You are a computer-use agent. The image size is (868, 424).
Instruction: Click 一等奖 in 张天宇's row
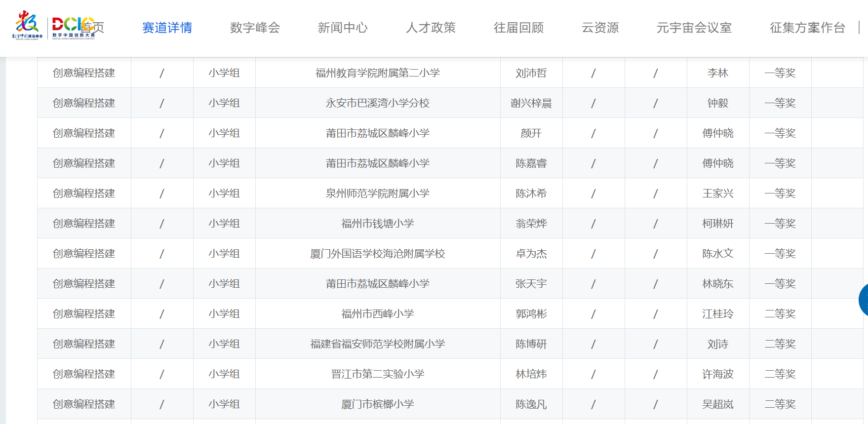780,284
